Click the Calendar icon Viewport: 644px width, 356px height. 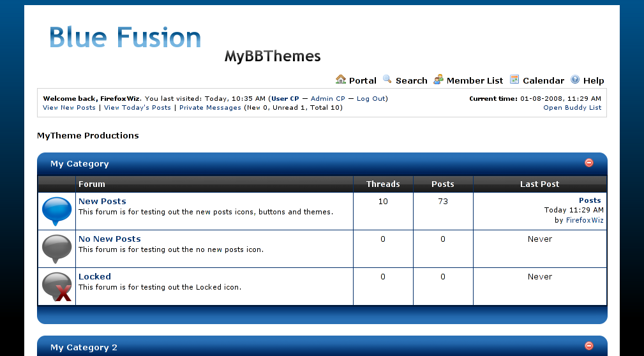click(x=514, y=79)
